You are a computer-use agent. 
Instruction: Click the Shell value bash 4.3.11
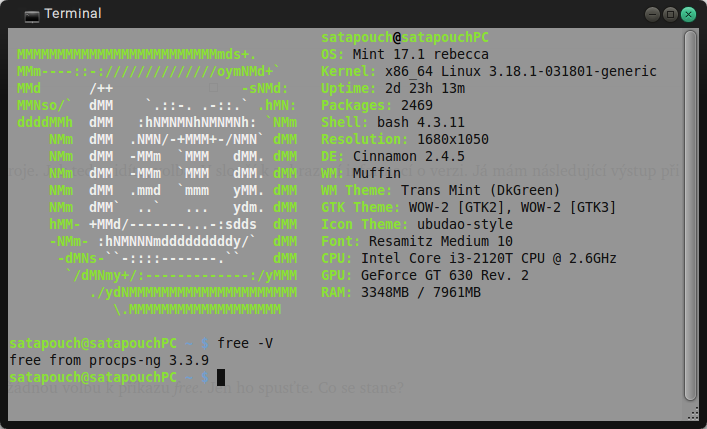(x=421, y=122)
